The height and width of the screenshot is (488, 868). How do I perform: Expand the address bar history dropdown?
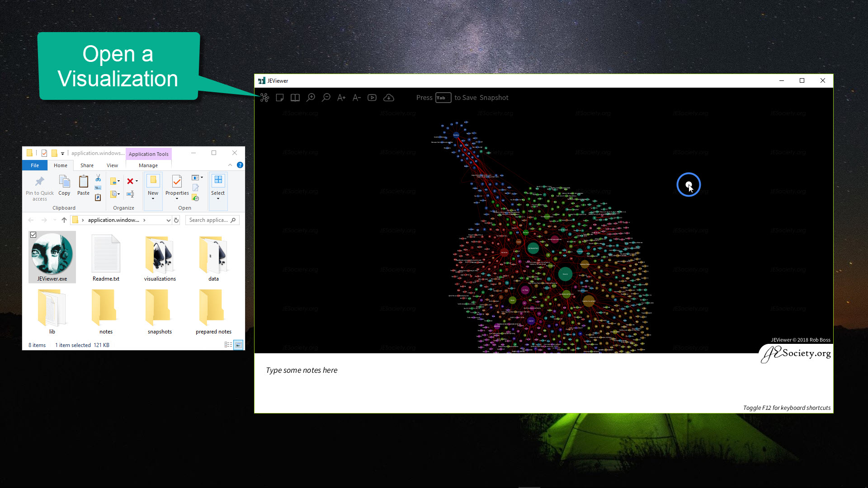coord(168,220)
